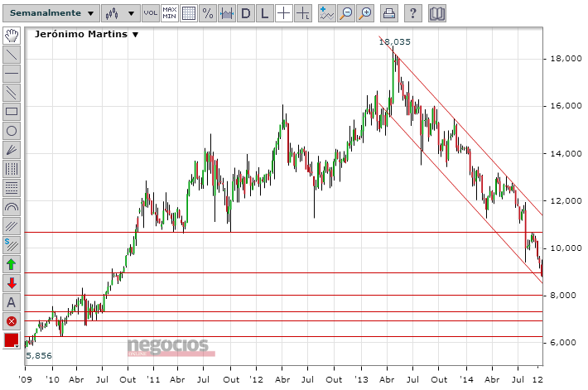
Task: Zoom out with the minus magnifier
Action: (345, 13)
